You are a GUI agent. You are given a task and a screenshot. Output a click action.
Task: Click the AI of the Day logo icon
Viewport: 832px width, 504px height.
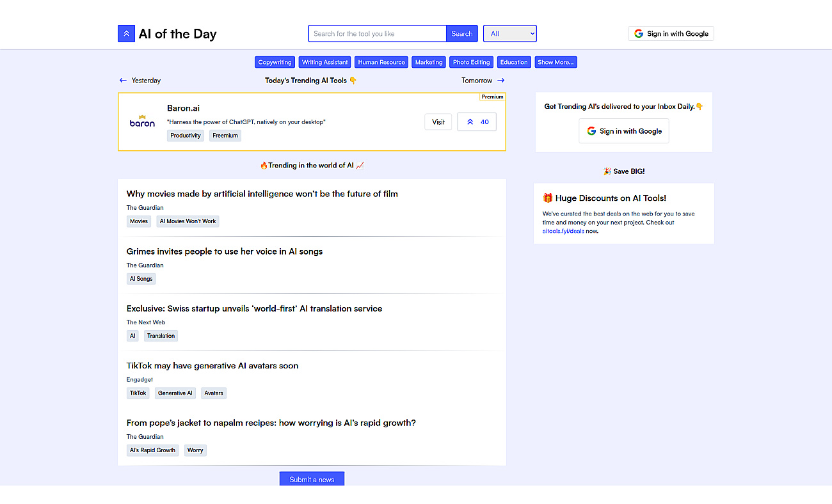126,34
